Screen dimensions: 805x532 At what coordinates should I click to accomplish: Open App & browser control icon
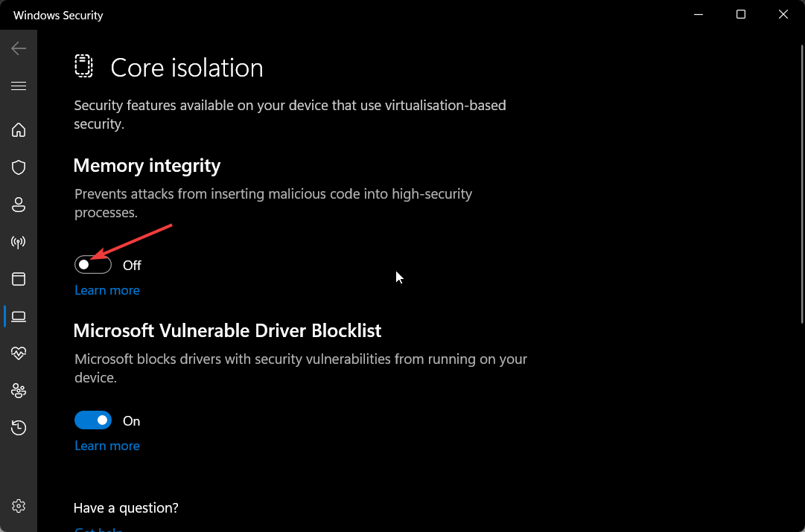19,279
